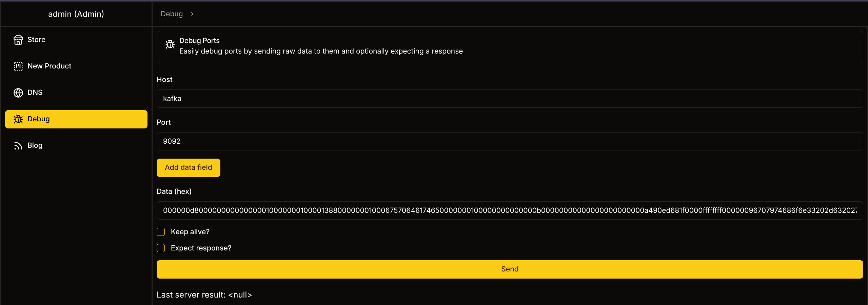Tick the Expect response checkbox
The width and height of the screenshot is (868, 305).
(161, 248)
